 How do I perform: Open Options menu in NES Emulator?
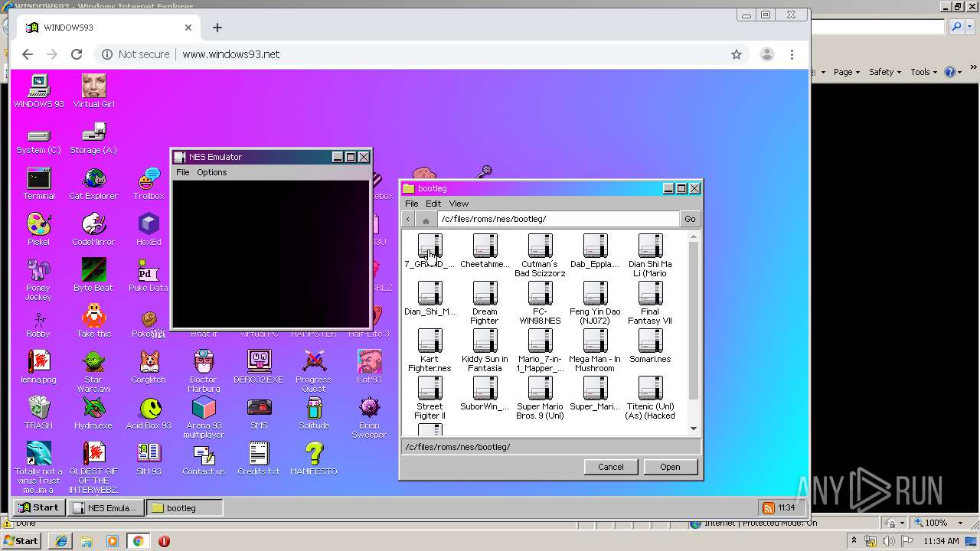pyautogui.click(x=212, y=172)
